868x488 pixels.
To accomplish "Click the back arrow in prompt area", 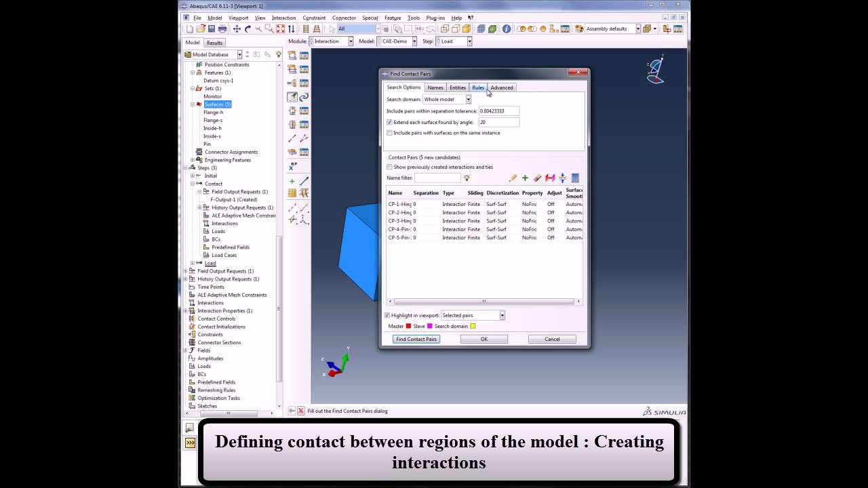I will coord(292,411).
